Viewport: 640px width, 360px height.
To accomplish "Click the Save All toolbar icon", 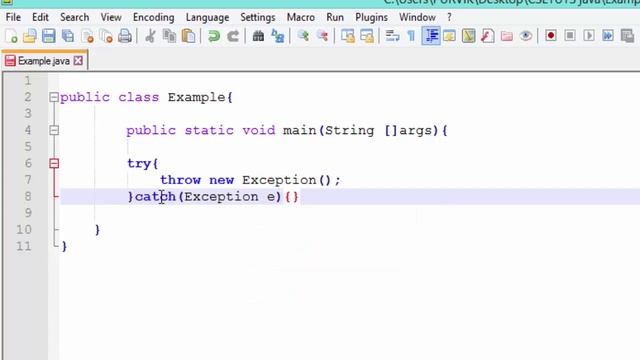I will (x=68, y=36).
